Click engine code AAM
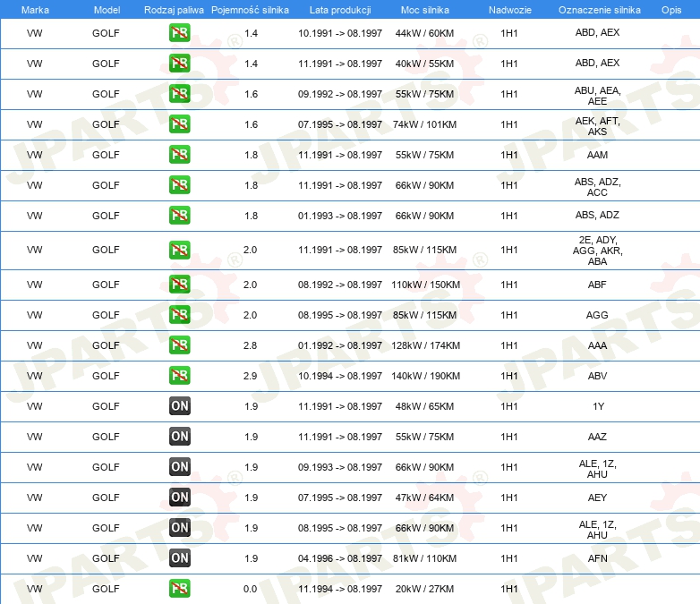The height and width of the screenshot is (604, 700). pos(597,155)
